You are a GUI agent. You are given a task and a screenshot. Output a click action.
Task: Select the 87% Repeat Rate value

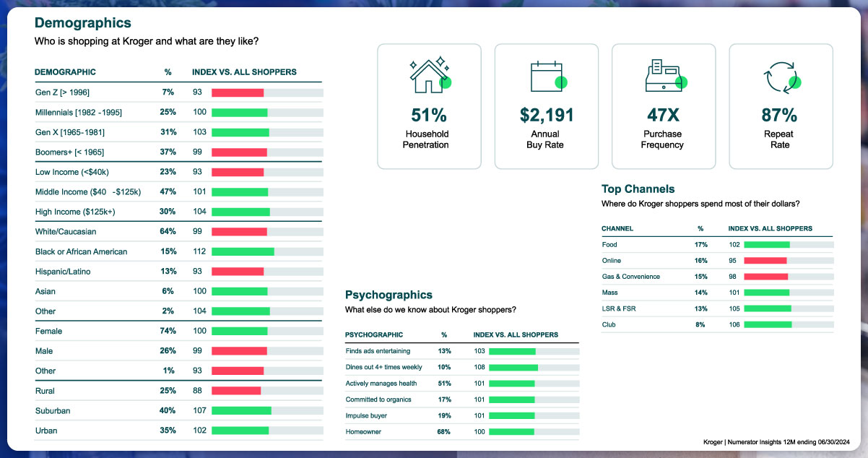[x=780, y=115]
